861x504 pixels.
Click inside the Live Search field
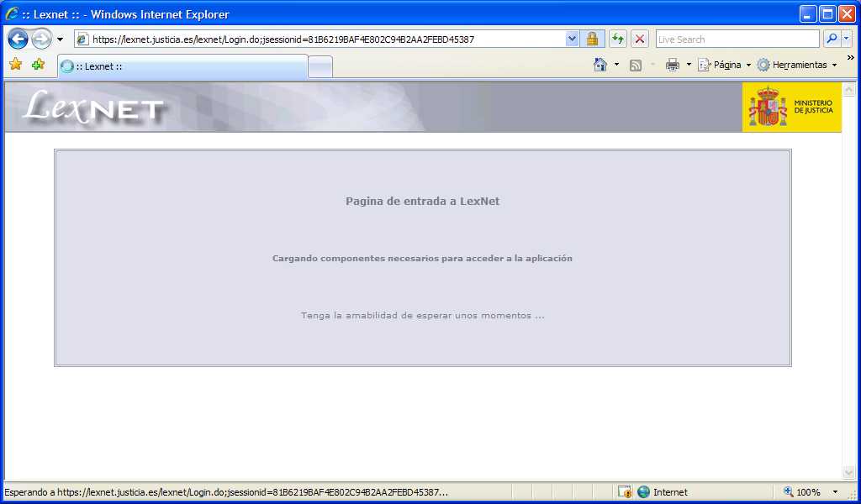[737, 39]
